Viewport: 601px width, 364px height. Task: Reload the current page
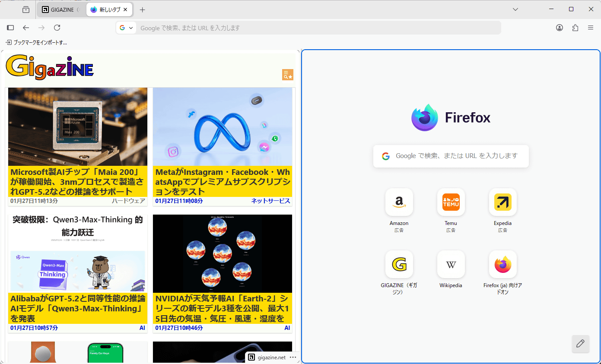pyautogui.click(x=57, y=28)
